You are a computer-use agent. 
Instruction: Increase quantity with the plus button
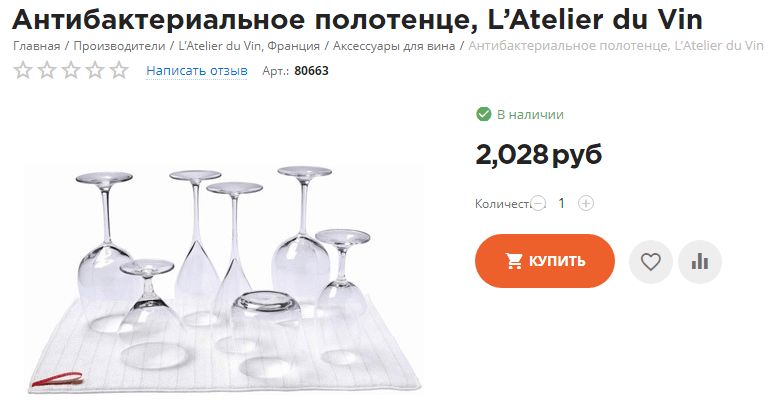tap(586, 203)
